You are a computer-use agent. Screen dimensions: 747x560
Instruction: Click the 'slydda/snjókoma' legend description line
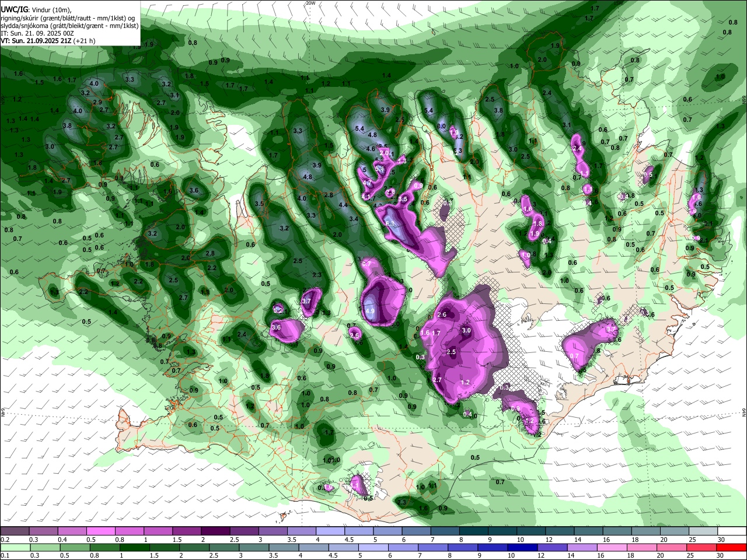69,26
